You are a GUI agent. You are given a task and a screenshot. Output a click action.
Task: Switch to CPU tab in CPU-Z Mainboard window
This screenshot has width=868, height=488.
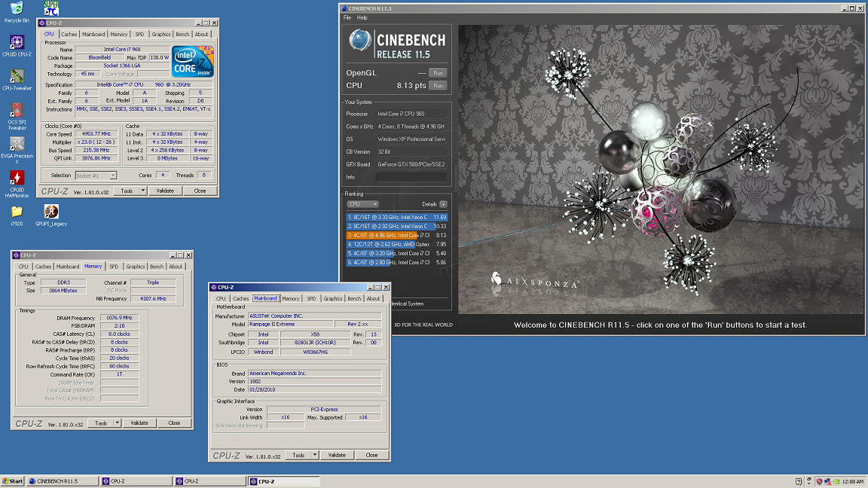coord(221,299)
